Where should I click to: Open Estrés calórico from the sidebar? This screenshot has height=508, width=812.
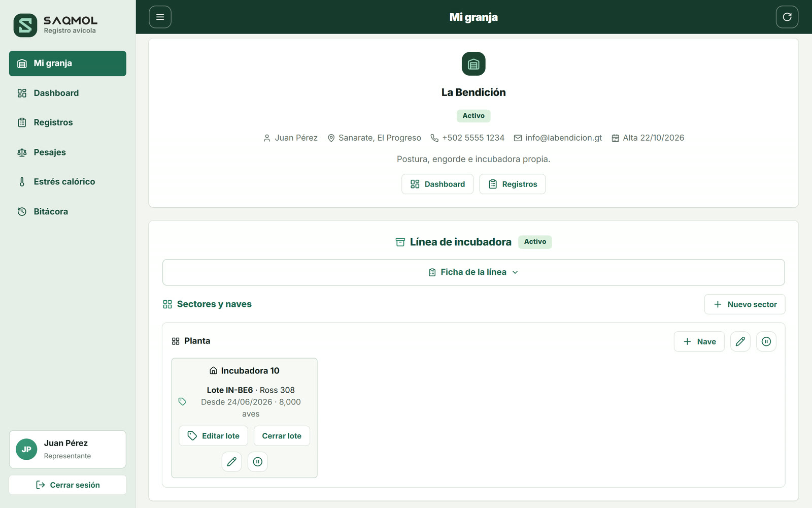[x=67, y=182]
